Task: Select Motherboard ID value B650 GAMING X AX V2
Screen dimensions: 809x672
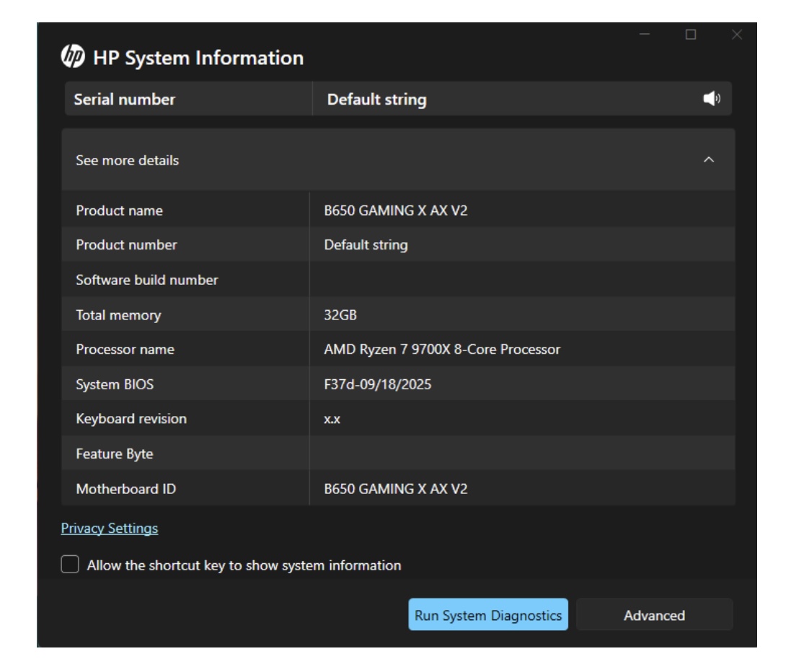Action: click(396, 489)
